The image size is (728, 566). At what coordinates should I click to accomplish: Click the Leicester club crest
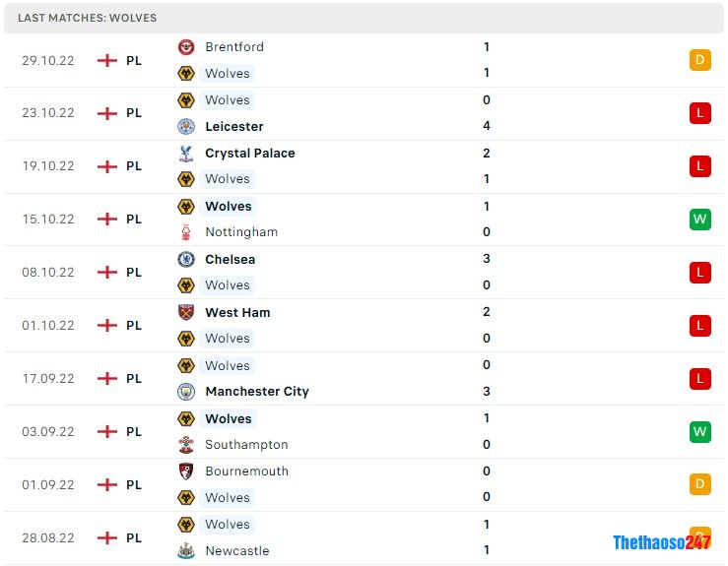(x=186, y=127)
